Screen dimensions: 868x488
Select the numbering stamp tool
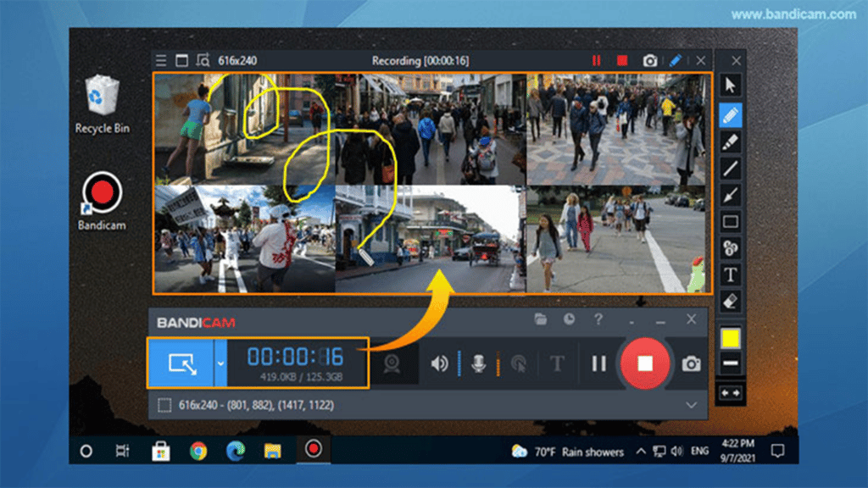[730, 248]
